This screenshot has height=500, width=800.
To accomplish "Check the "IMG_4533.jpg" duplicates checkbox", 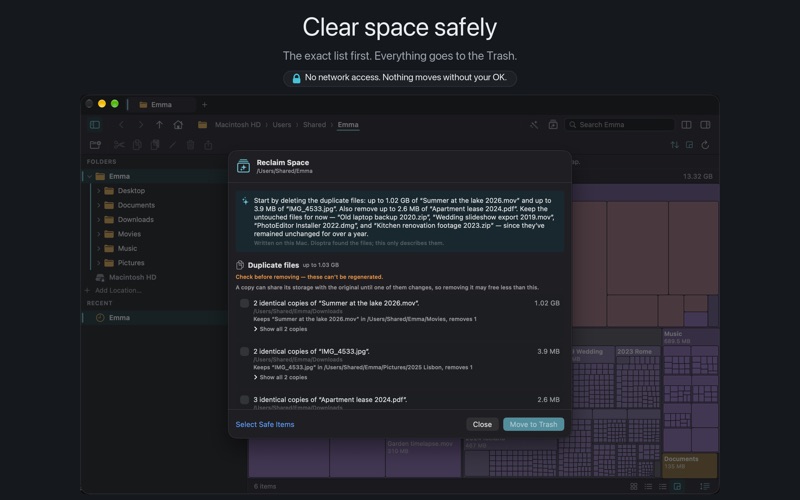I will click(244, 351).
